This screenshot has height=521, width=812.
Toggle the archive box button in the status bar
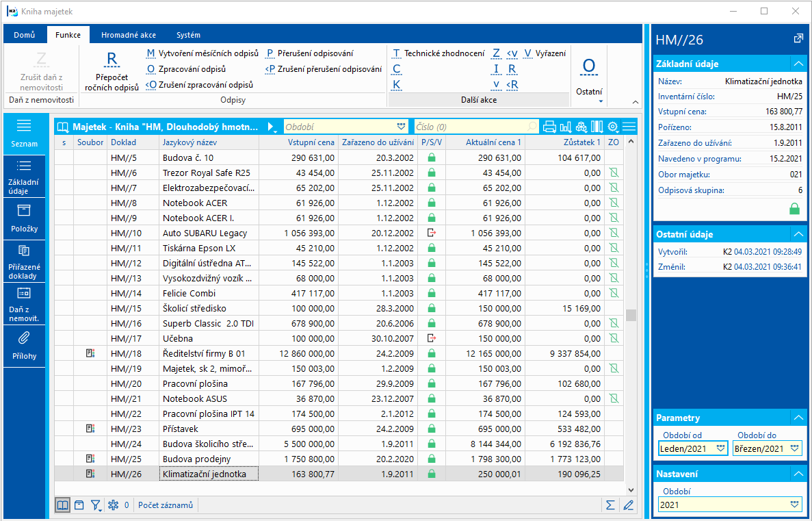[79, 505]
